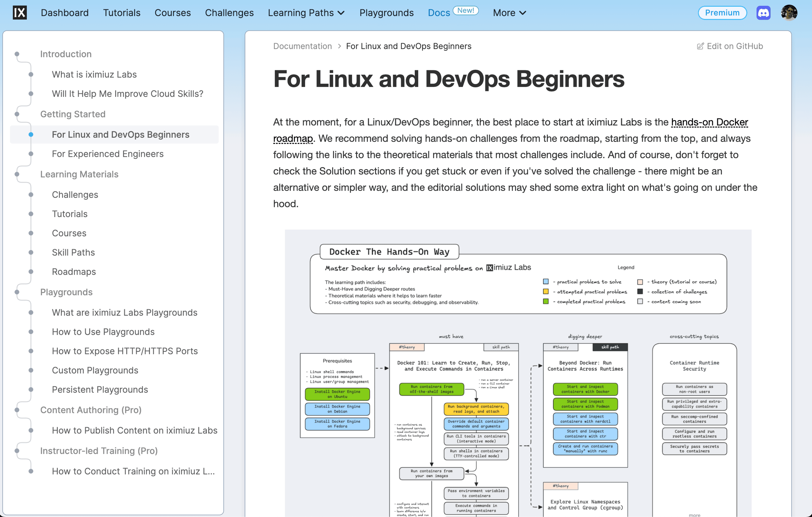Click the iximiuz Labs IX logo
812x517 pixels.
pos(20,13)
